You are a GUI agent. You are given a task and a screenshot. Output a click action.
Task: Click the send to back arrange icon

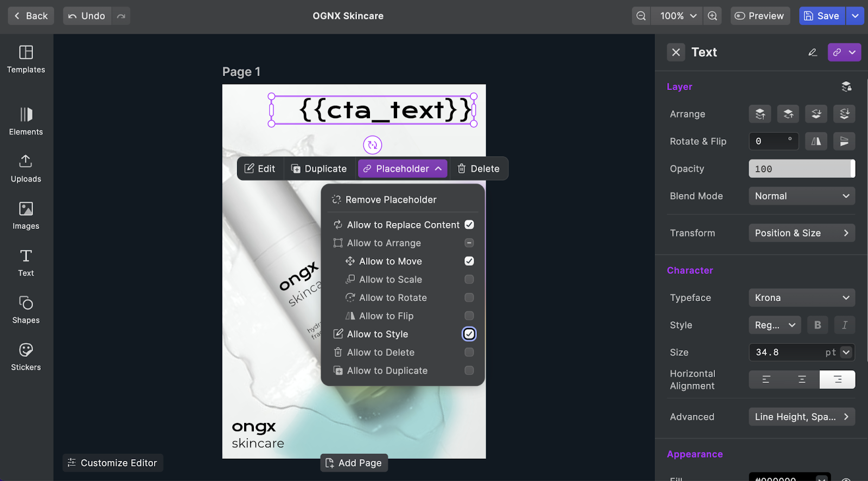pos(844,114)
